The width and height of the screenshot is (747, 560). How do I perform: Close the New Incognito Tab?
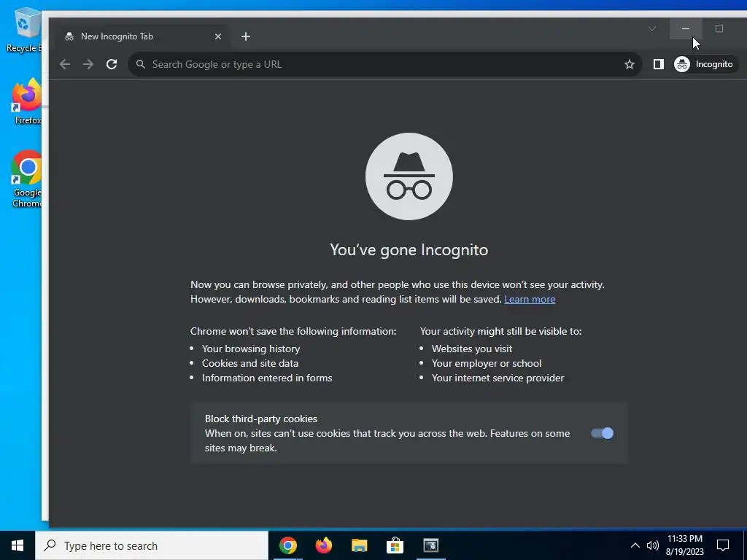coord(217,36)
